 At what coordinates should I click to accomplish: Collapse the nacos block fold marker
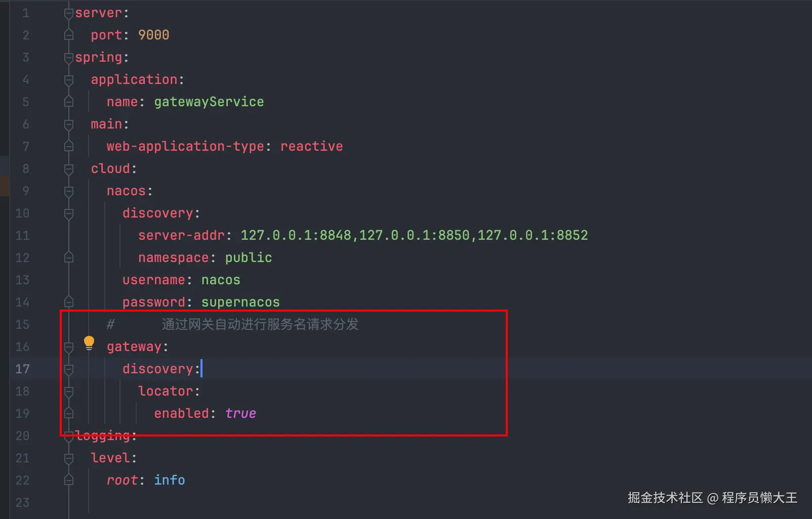pos(69,191)
